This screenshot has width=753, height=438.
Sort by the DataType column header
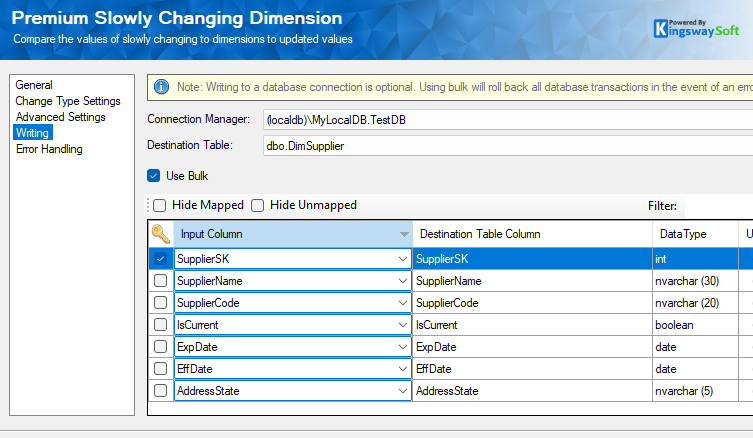pyautogui.click(x=684, y=234)
